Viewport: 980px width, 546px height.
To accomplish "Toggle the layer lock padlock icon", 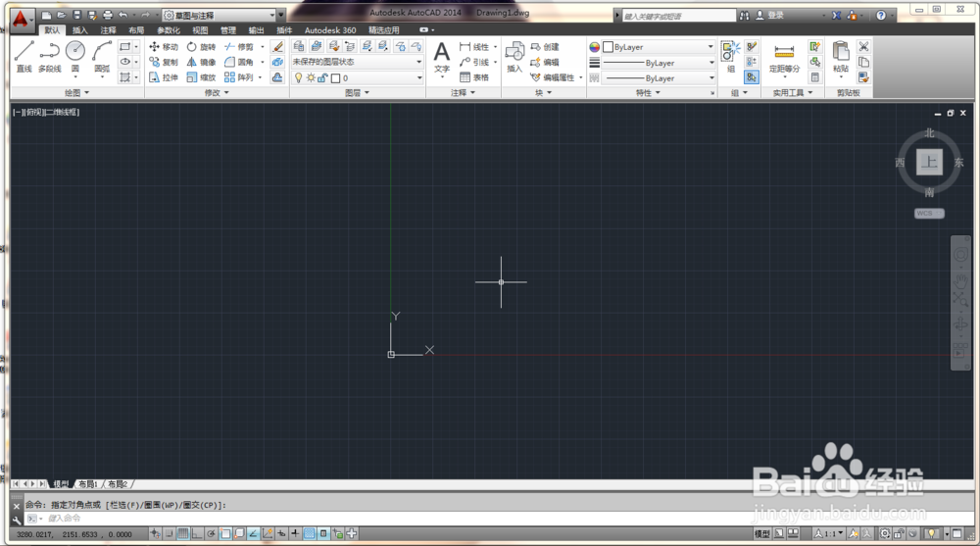I will click(322, 77).
